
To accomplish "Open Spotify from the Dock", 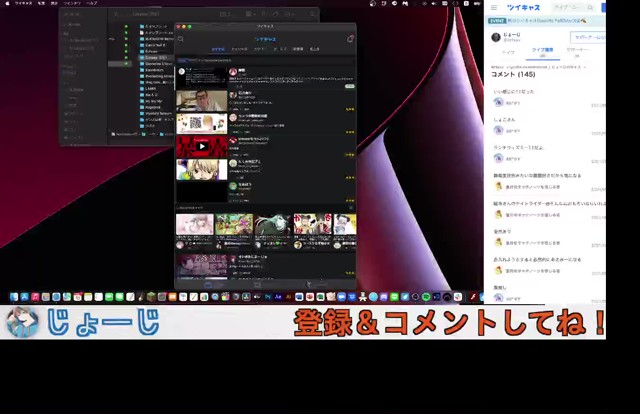I will click(426, 297).
